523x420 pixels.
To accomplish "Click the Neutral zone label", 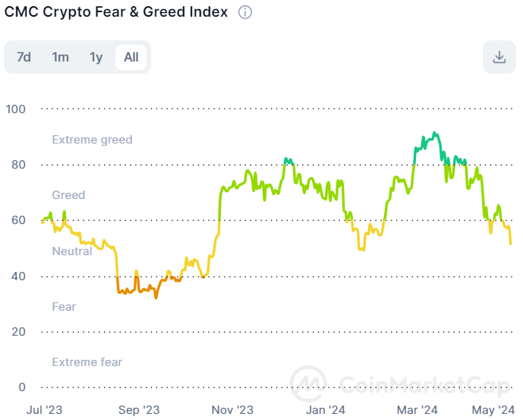I will pos(72,251).
